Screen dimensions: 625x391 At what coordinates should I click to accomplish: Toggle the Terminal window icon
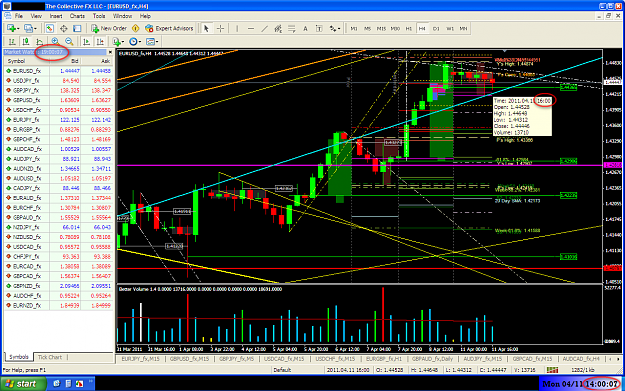pos(77,28)
